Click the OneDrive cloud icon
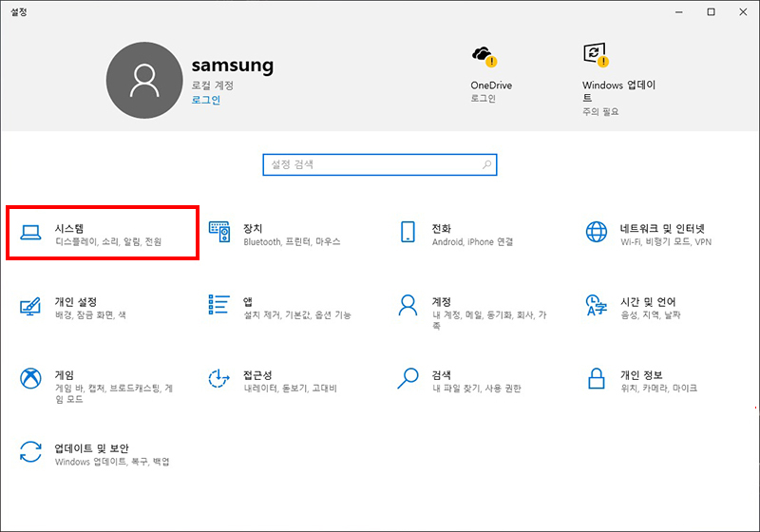 484,56
